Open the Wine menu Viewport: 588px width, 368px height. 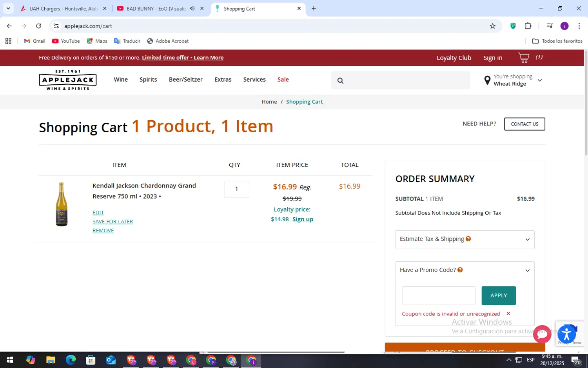pyautogui.click(x=121, y=79)
